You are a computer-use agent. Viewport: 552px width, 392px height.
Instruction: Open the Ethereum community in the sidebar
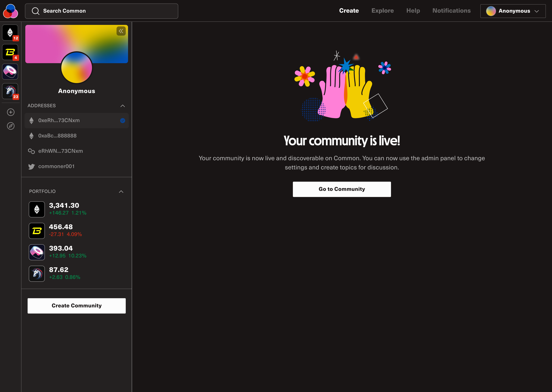pyautogui.click(x=10, y=32)
